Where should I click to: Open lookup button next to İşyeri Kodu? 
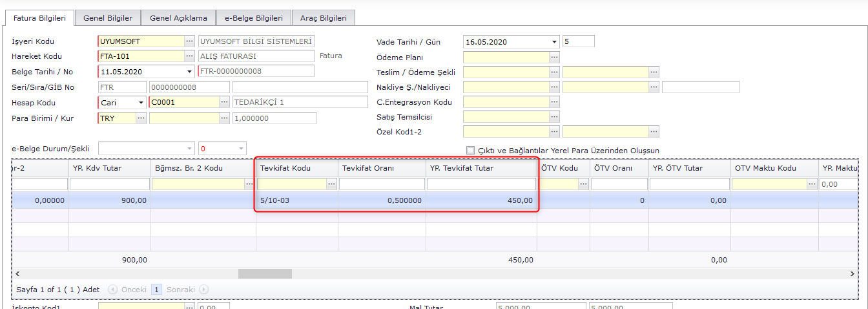pos(189,41)
